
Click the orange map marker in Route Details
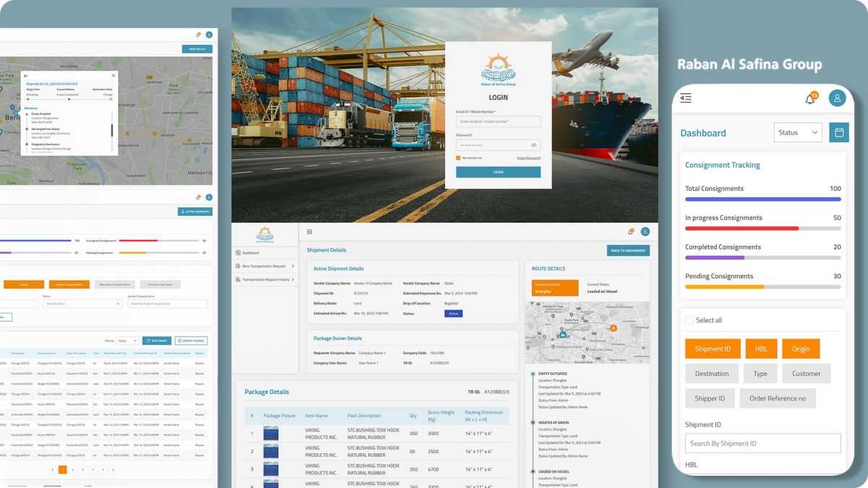(x=613, y=328)
